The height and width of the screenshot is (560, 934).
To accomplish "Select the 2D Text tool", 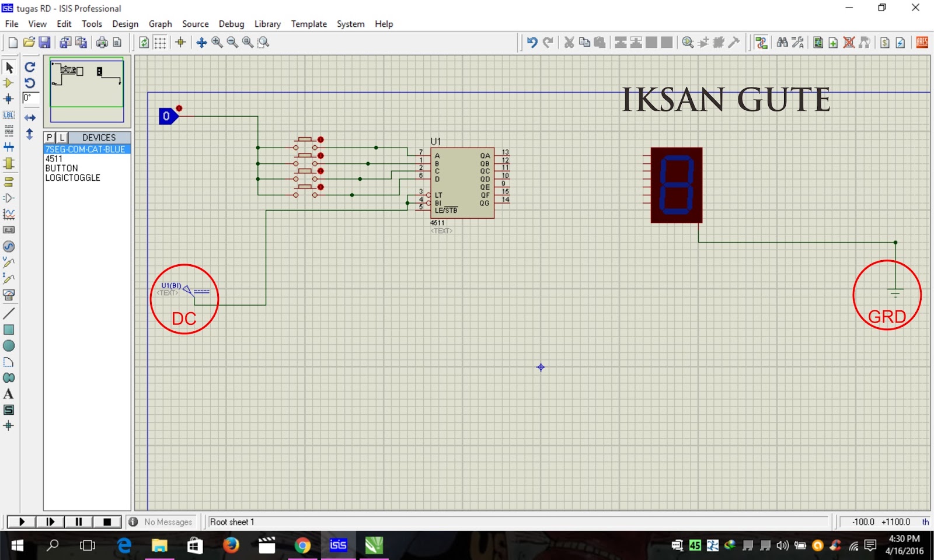I will click(x=9, y=394).
